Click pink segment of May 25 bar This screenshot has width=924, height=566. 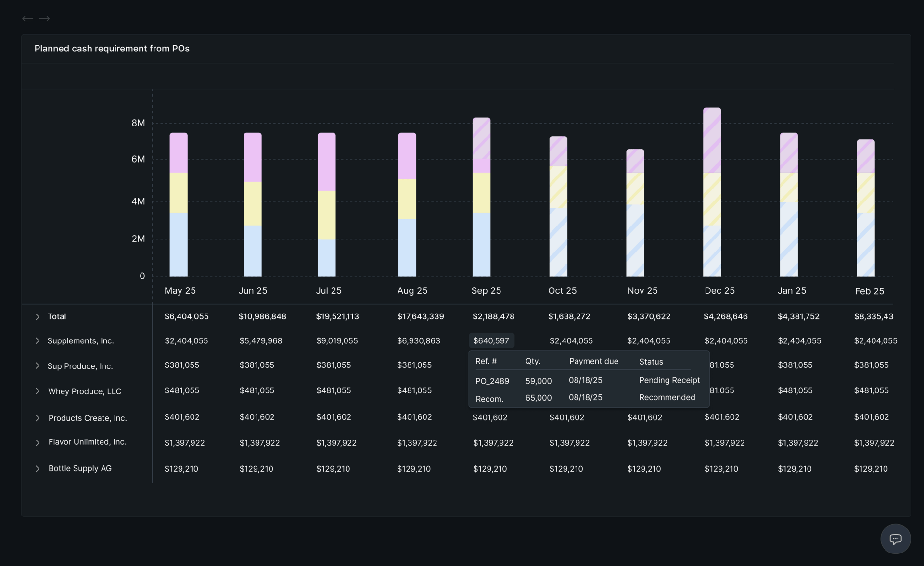point(179,153)
